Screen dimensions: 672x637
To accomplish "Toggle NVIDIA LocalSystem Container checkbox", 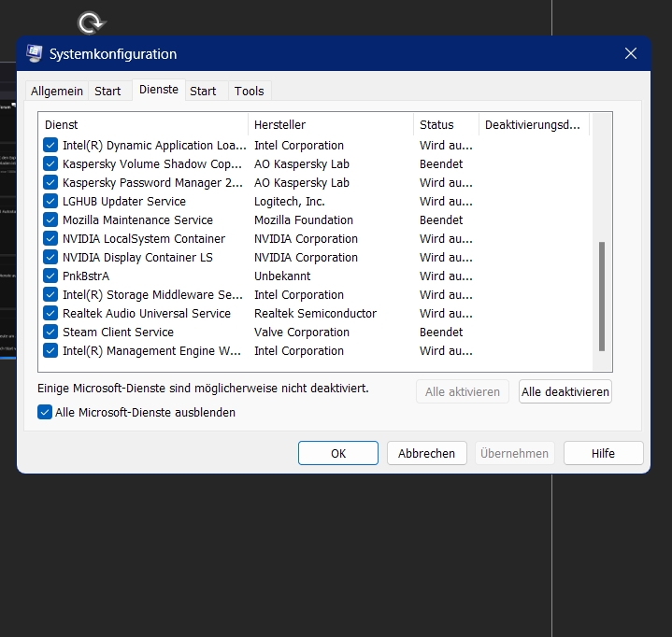I will coord(50,238).
